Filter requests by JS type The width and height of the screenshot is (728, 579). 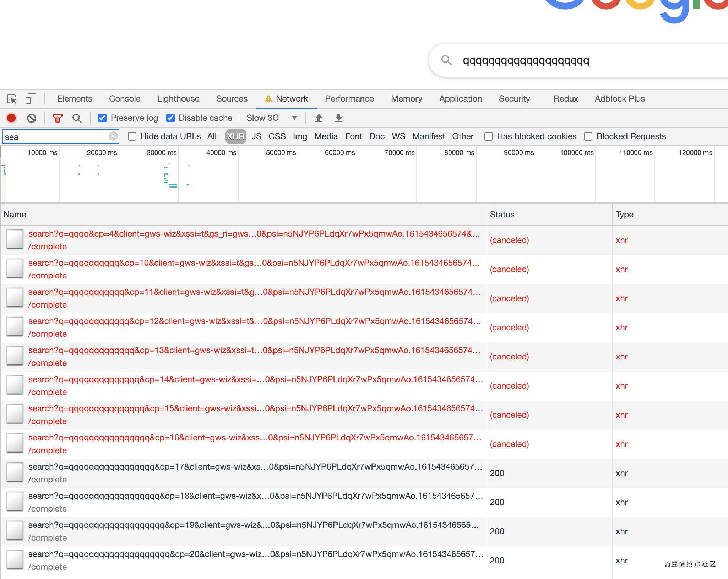(x=256, y=136)
